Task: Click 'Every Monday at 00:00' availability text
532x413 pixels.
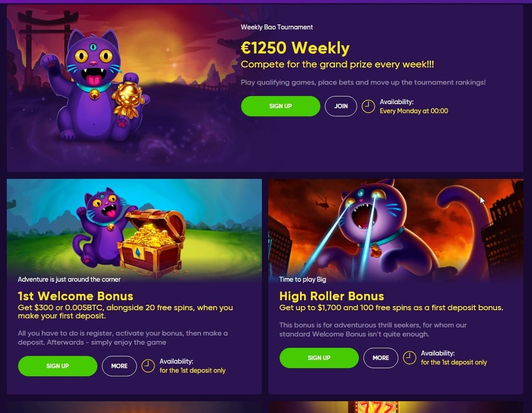Action: pyautogui.click(x=413, y=111)
